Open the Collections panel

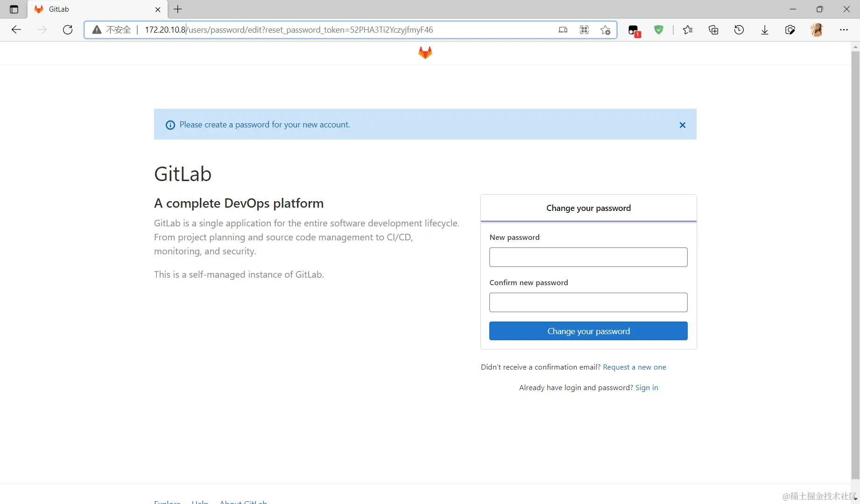[x=713, y=30]
